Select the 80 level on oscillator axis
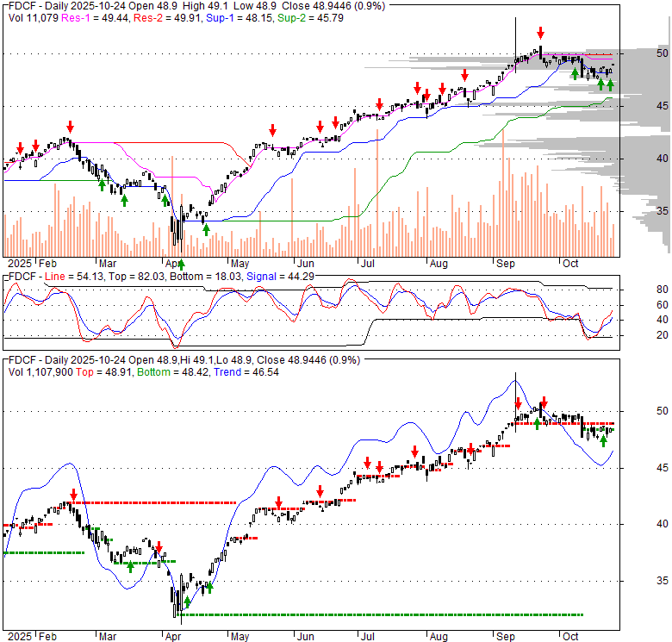 tap(663, 290)
